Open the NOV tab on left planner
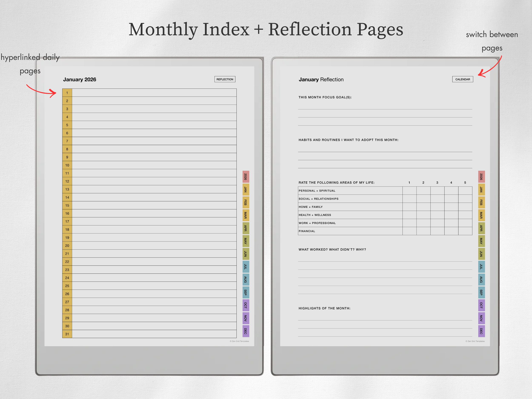Screen dimensions: 532x399 (246, 318)
